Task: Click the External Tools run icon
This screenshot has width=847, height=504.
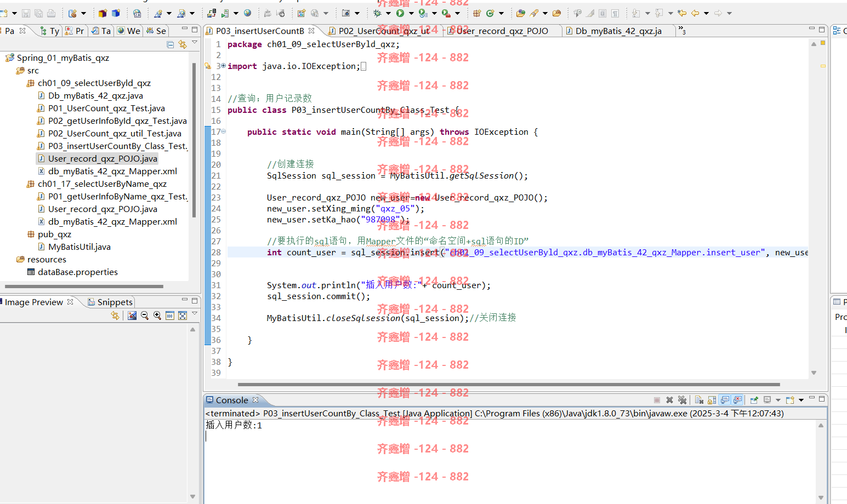Action: (x=446, y=13)
